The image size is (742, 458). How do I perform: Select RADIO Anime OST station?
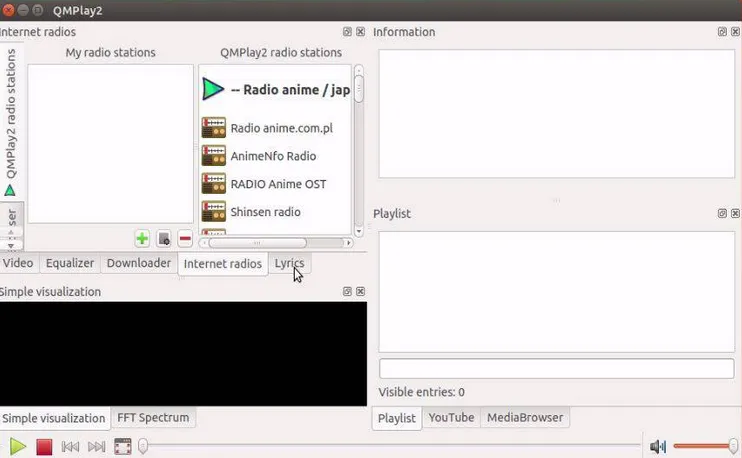pyautogui.click(x=276, y=184)
